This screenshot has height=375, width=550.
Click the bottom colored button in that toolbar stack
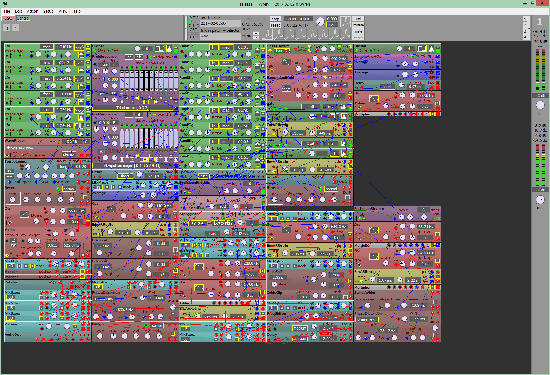[358, 37]
